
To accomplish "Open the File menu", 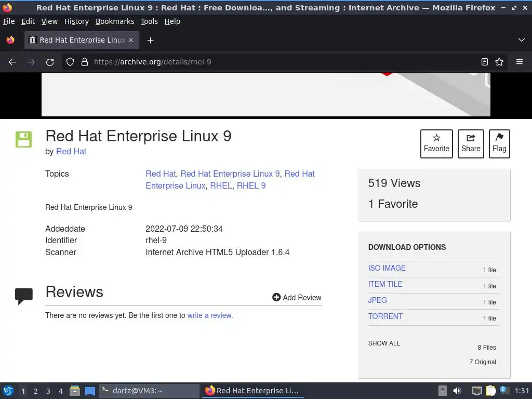I will point(9,21).
